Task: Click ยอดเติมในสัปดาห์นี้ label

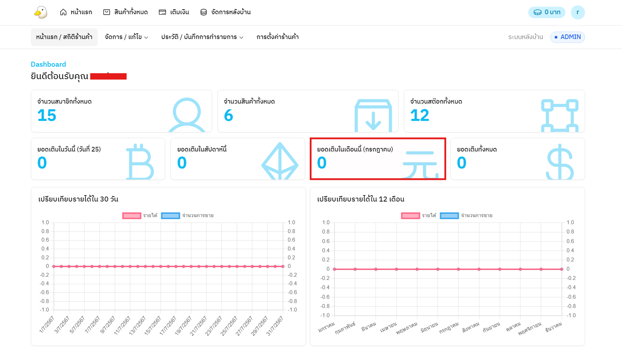Action: pos(202,149)
